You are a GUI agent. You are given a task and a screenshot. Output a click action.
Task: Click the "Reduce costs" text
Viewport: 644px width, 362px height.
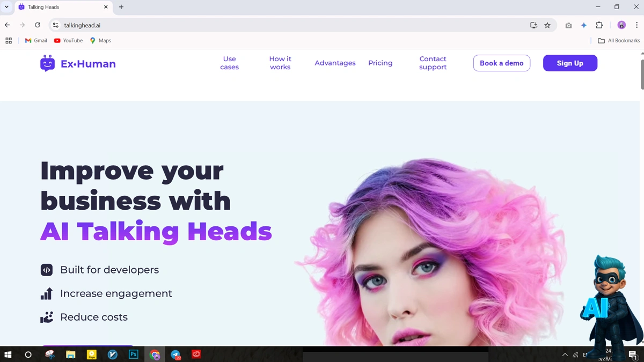point(94,317)
